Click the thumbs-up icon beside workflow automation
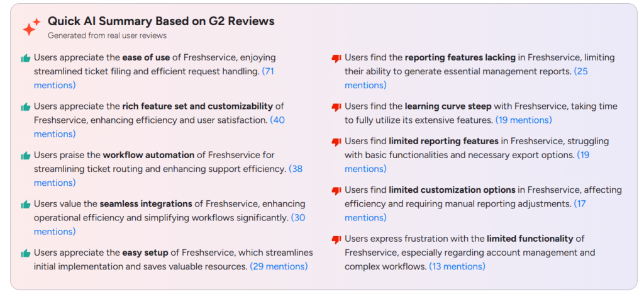 [x=26, y=156]
